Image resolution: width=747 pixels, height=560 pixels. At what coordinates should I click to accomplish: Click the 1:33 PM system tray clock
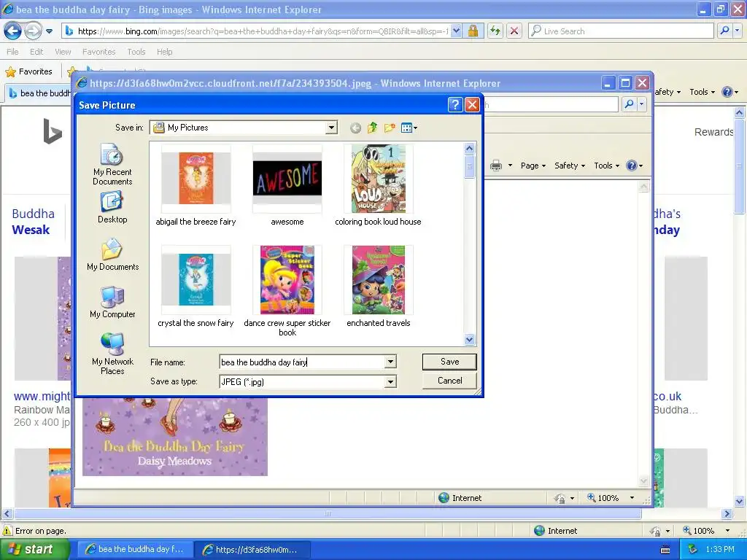click(720, 549)
